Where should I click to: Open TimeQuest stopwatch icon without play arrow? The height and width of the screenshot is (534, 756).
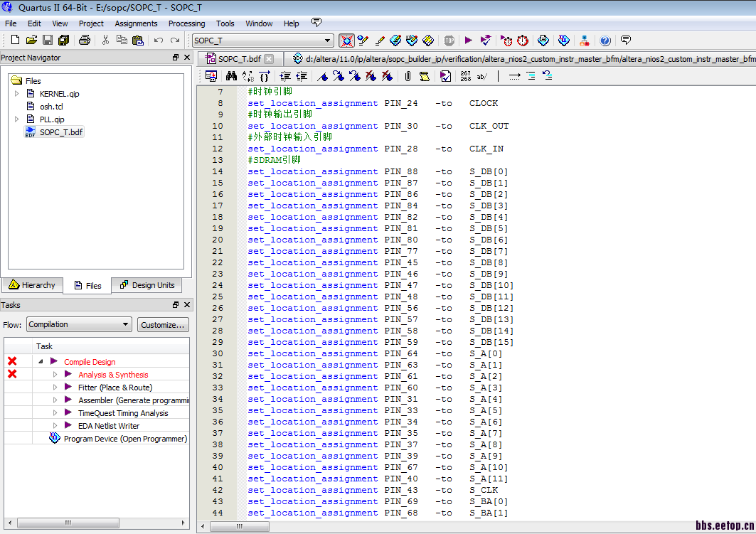[x=523, y=41]
